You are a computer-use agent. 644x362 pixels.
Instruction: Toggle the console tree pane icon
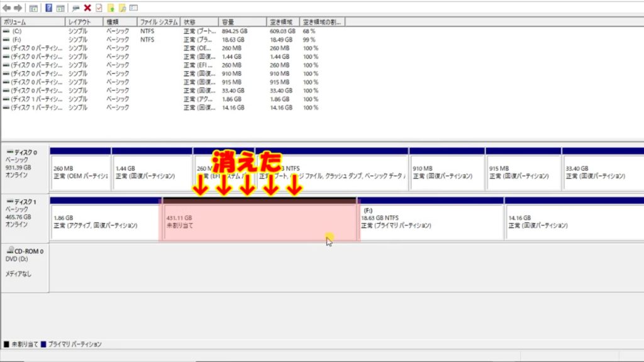33,8
